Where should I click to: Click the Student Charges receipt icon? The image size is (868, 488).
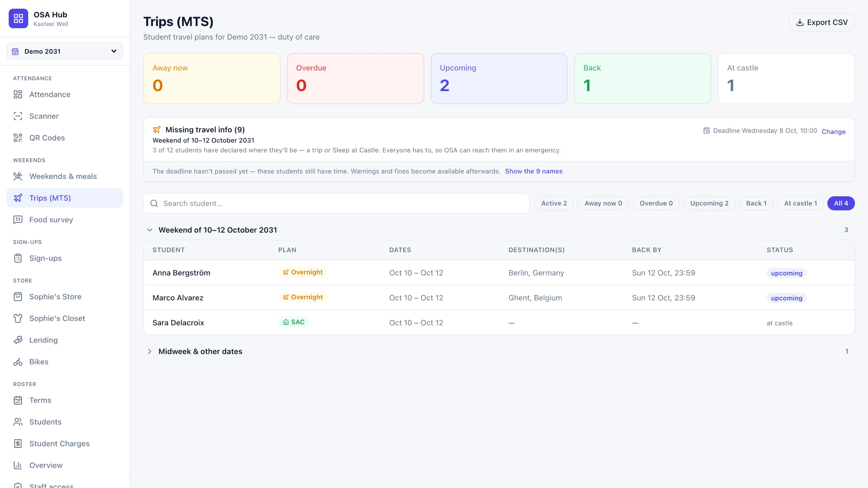tap(18, 444)
